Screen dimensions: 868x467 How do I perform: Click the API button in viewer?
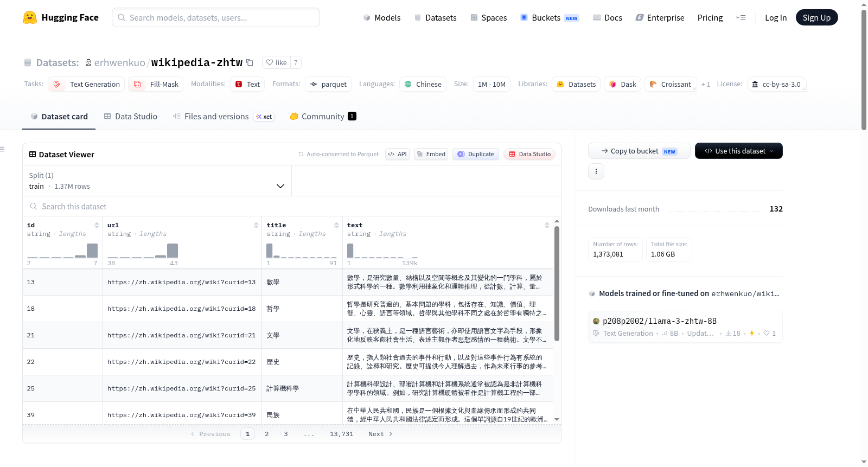397,154
